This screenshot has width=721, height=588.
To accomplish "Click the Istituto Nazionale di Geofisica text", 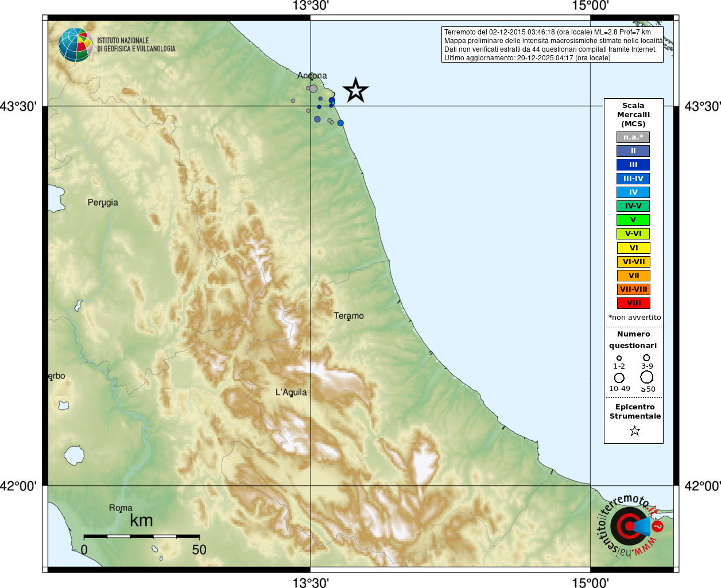I will [136, 45].
